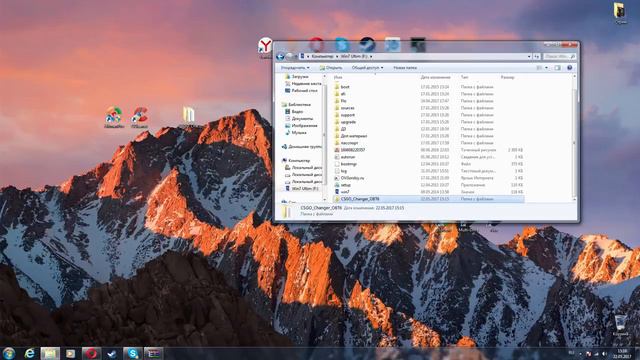
Task: Select Домашняя группа in the sidebar
Action: click(301, 147)
